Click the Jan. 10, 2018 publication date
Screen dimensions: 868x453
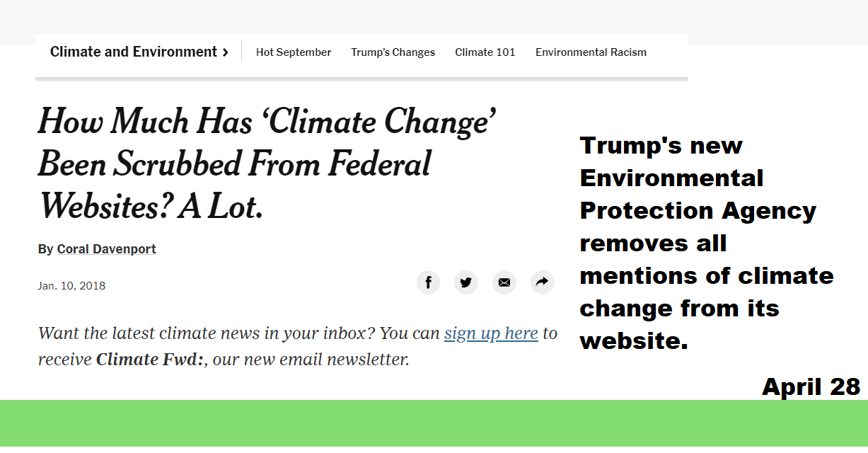pos(71,286)
